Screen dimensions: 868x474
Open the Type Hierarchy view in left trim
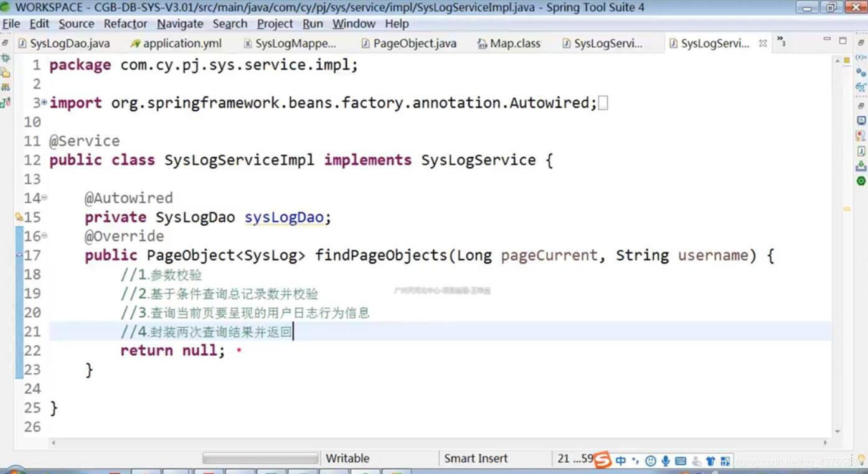point(5,88)
